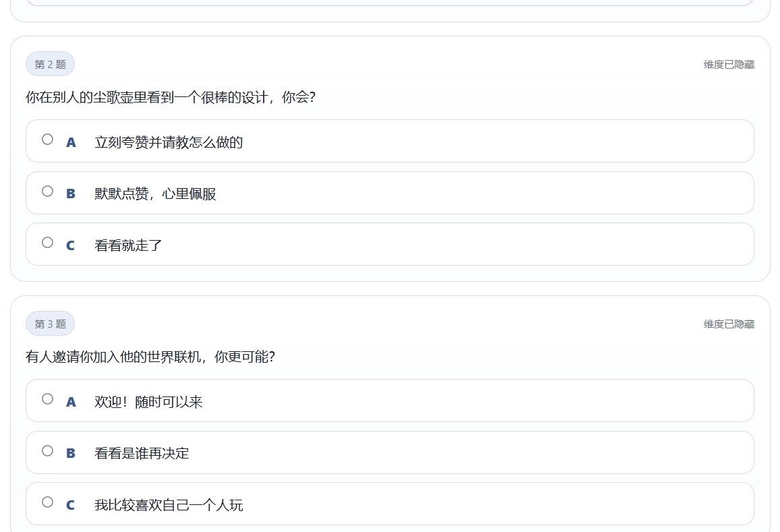The image size is (780, 532).
Task: Click "维度已隐藏" label on question 2
Action: pyautogui.click(x=729, y=65)
